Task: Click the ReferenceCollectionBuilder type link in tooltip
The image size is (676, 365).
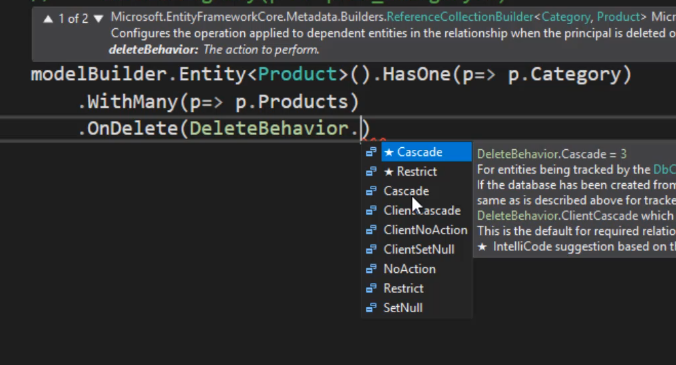Action: (x=460, y=17)
